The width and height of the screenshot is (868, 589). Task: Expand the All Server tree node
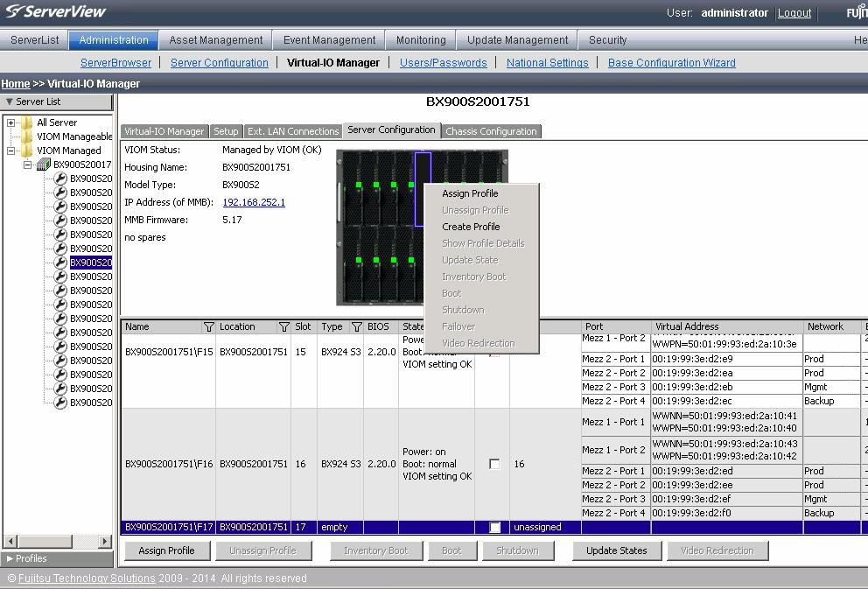10,123
